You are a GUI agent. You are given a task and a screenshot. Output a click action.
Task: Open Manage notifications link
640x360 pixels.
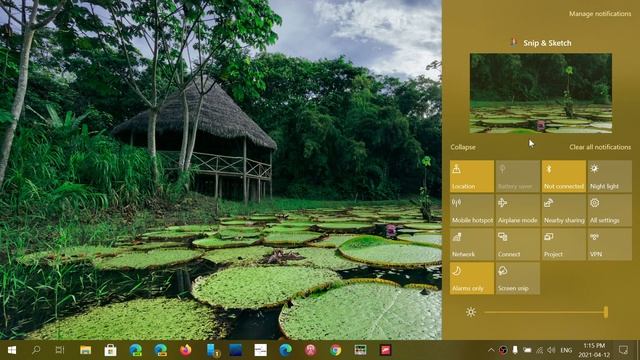click(600, 14)
